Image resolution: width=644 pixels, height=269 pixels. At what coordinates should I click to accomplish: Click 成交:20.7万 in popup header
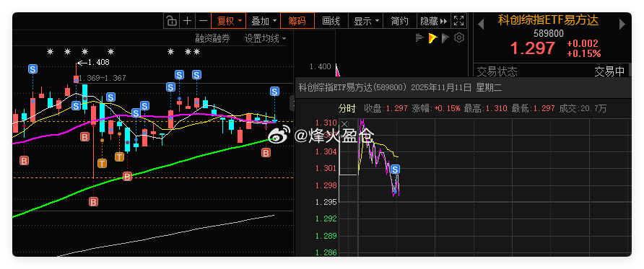coord(583,108)
